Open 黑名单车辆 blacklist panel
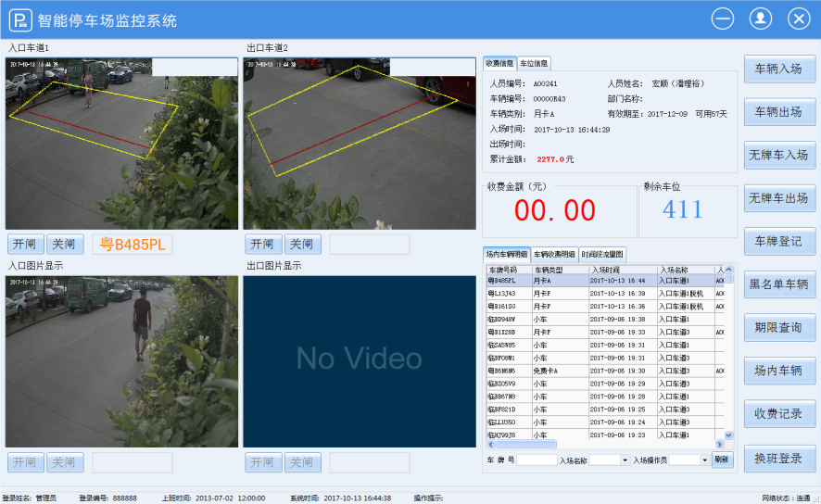The image size is (821, 504). (778, 284)
